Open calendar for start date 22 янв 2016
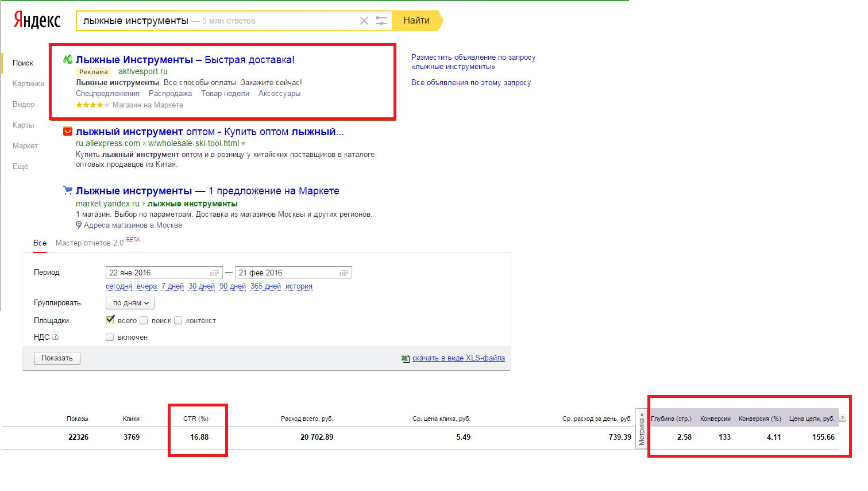868x491 pixels. (x=215, y=273)
